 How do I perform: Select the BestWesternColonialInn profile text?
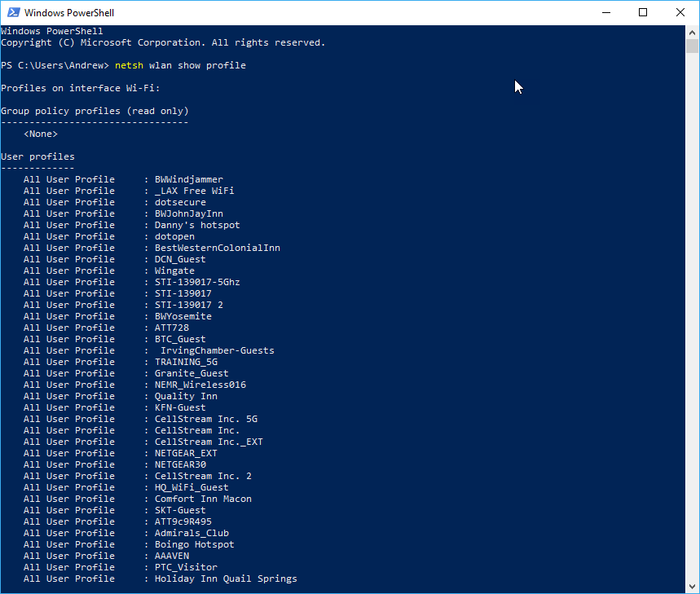click(218, 248)
